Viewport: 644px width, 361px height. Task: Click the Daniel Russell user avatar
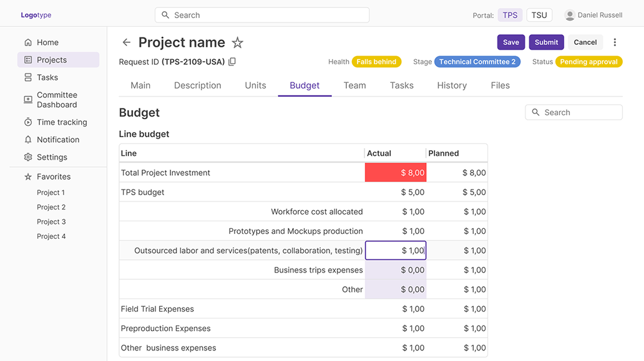click(x=569, y=15)
